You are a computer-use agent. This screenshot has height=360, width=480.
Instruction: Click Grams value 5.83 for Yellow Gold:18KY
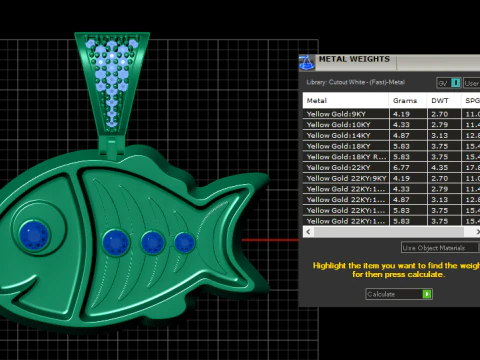(x=401, y=146)
